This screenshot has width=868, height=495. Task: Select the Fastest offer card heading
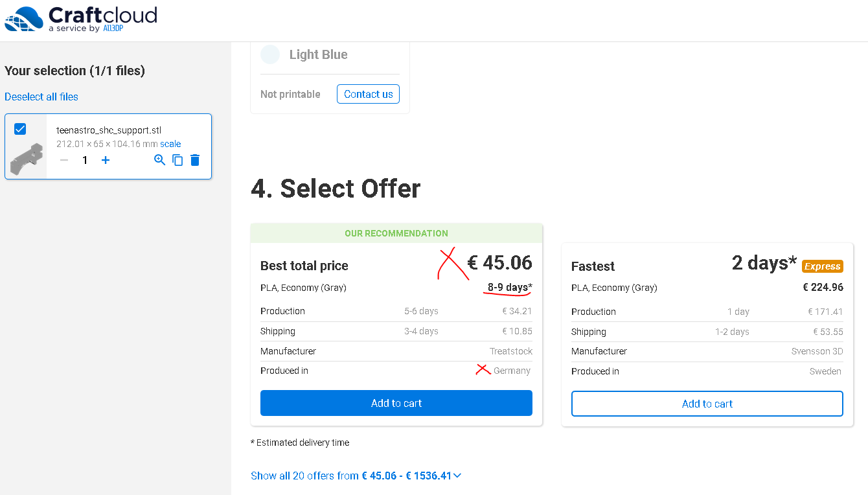click(593, 266)
